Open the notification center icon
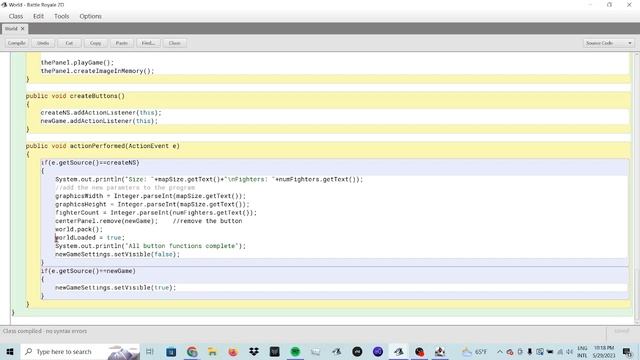This screenshot has height=360, width=640. (x=627, y=351)
